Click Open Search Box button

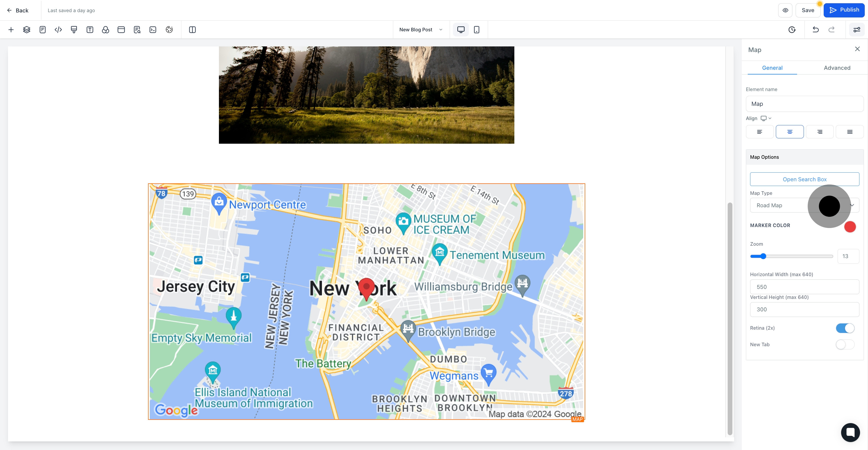(x=804, y=179)
